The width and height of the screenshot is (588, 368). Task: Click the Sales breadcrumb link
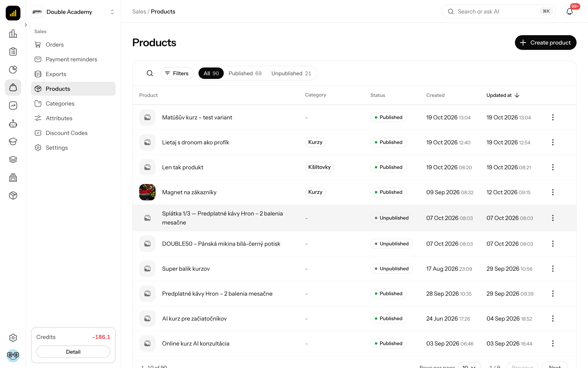pos(139,11)
